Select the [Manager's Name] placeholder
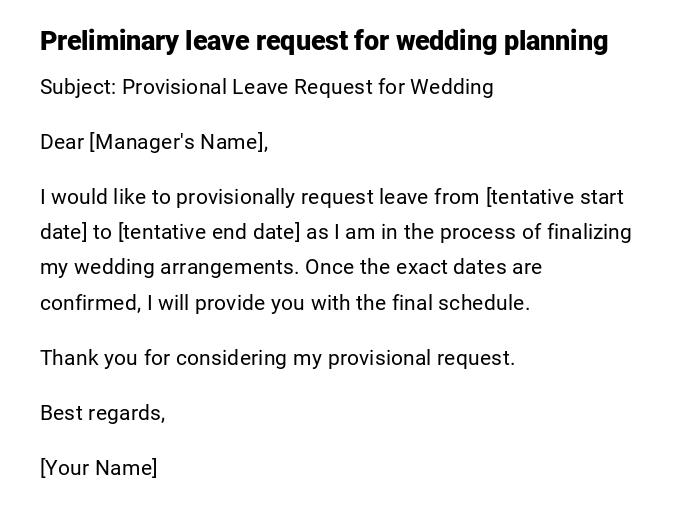 coord(179,142)
